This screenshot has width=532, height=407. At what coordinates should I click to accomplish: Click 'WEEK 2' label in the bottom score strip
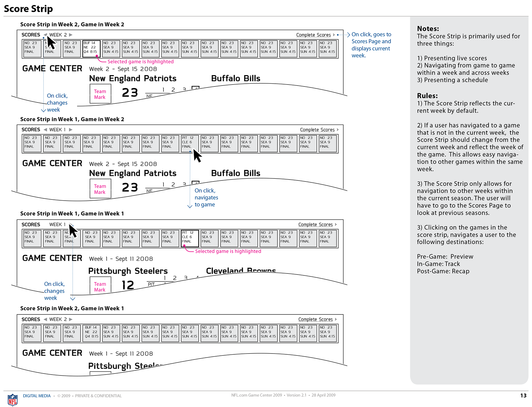tap(58, 319)
